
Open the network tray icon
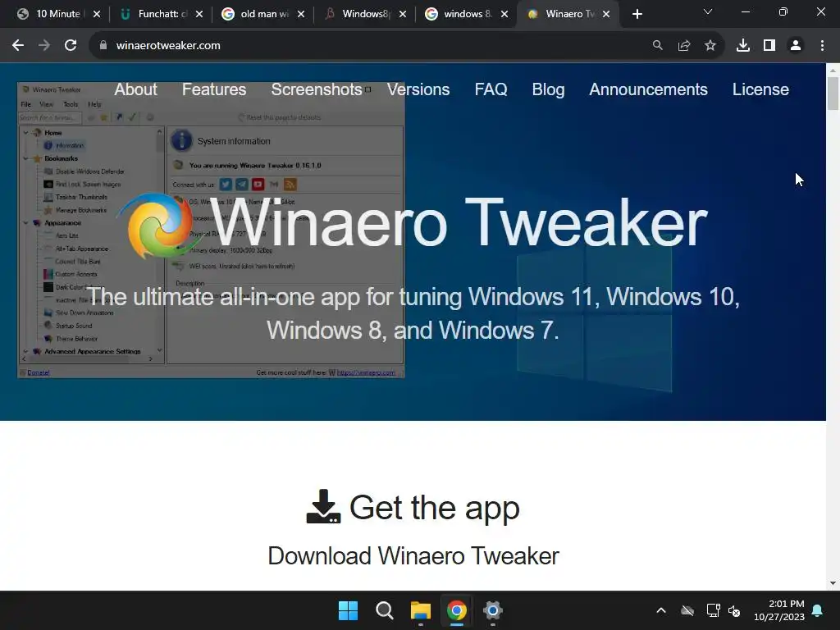coord(713,610)
